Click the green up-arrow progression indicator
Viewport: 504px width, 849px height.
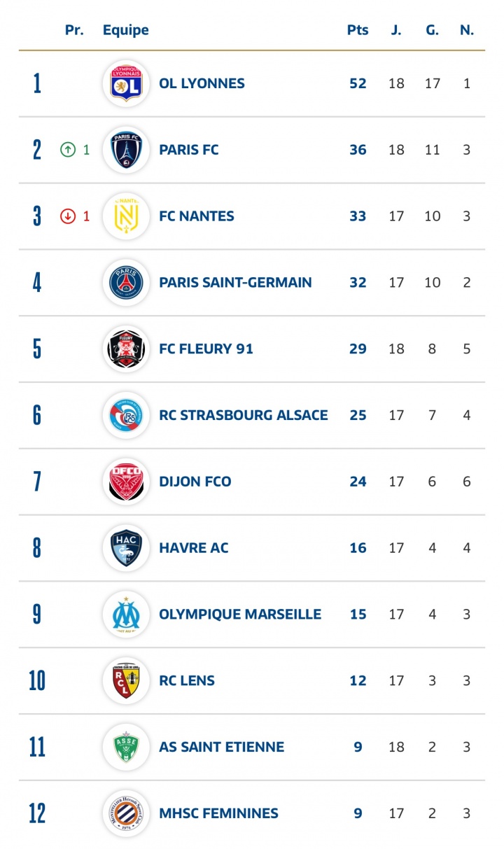click(x=68, y=150)
